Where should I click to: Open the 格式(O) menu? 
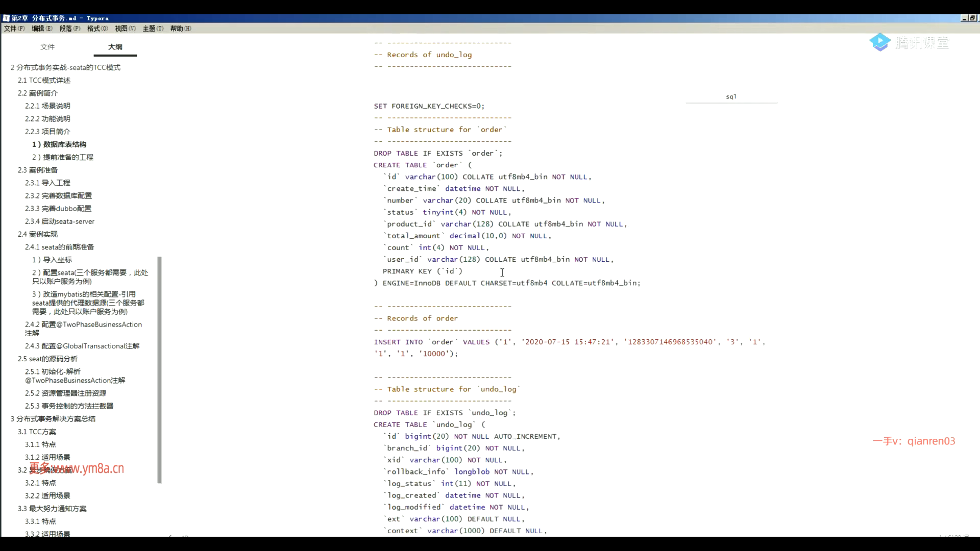(x=97, y=29)
